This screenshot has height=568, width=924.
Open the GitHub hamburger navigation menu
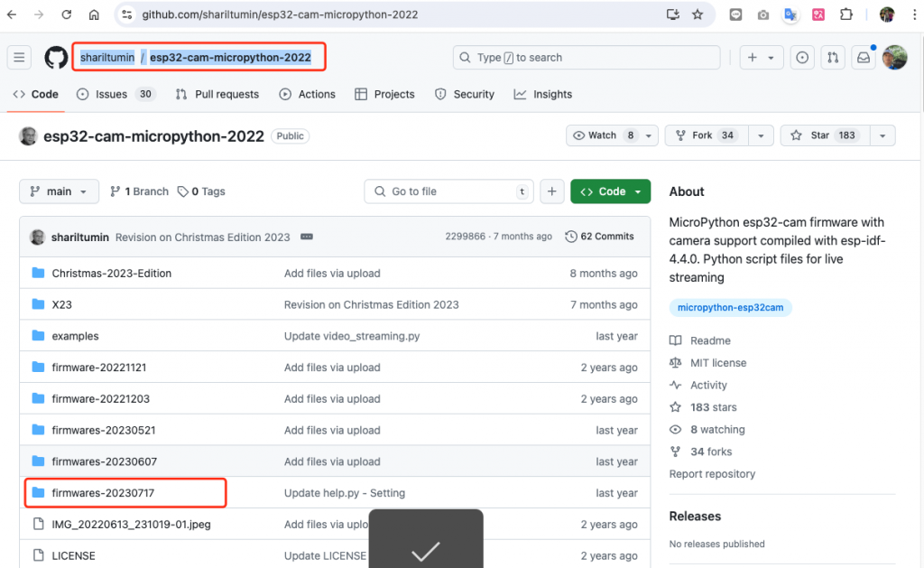(19, 57)
